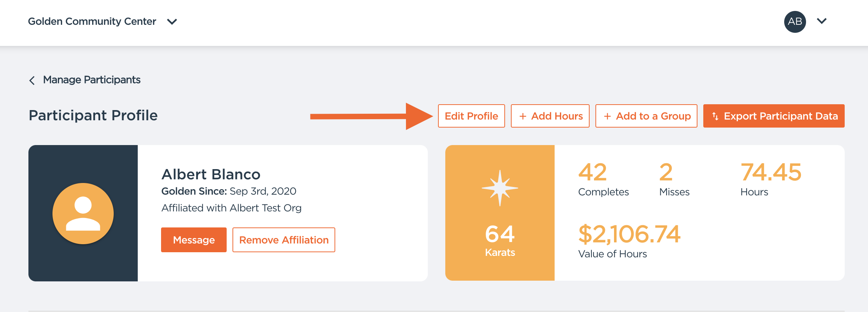Send a message to Albert Blanco
Screen dimensions: 868x312
point(193,239)
